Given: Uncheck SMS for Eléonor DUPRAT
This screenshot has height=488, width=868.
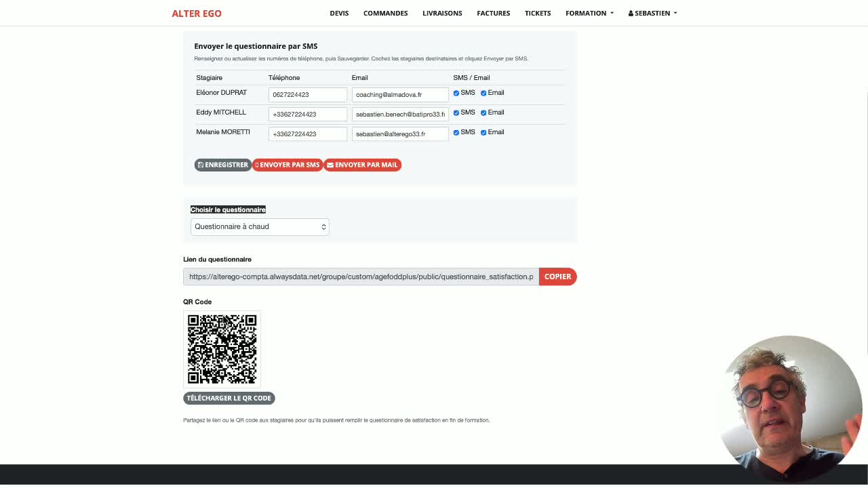Looking at the screenshot, I should pos(456,93).
